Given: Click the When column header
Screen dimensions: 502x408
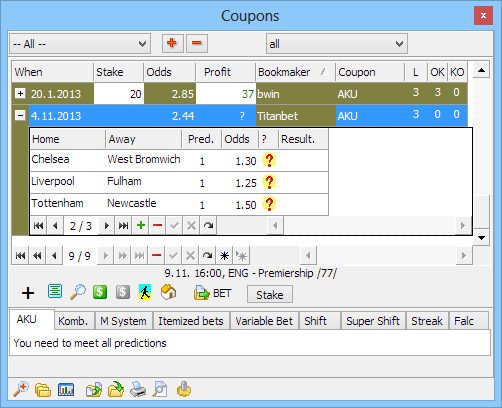Looking at the screenshot, I should click(x=53, y=72).
